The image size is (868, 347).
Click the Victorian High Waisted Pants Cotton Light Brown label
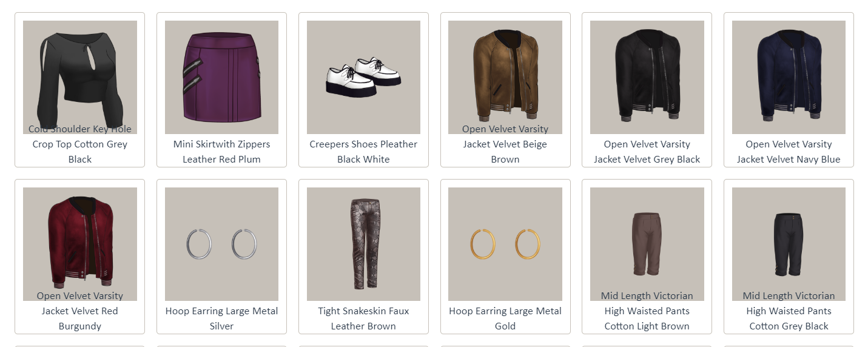tap(647, 311)
